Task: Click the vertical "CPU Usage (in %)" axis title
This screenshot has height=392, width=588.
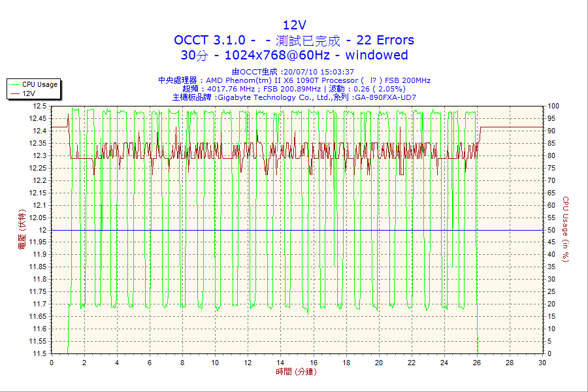Action: [566, 229]
